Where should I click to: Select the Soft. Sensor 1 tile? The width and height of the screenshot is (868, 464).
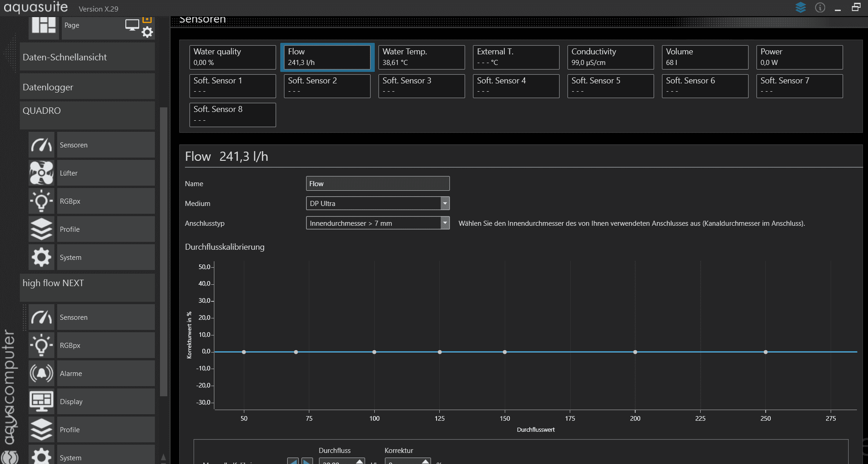click(x=233, y=86)
